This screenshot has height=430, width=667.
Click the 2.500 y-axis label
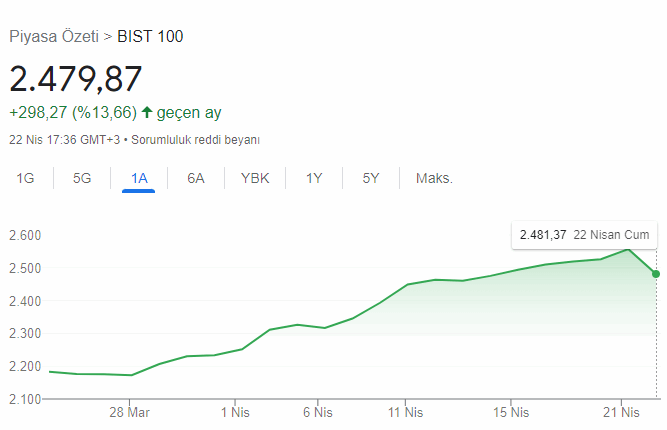[x=25, y=268]
